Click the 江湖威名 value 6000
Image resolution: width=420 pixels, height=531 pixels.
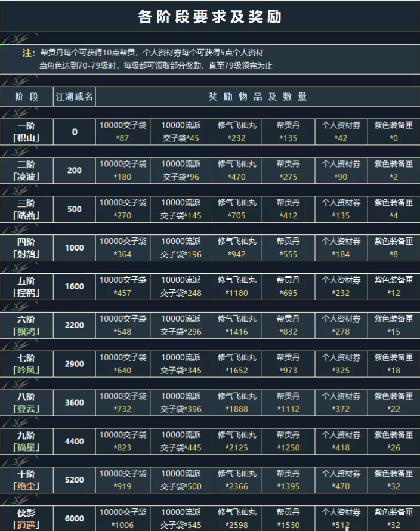(x=74, y=518)
